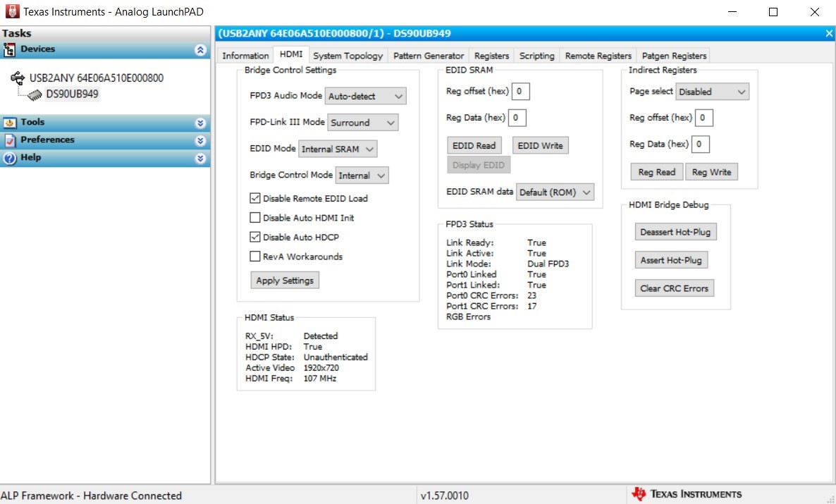
Task: Switch to the Information tab
Action: click(x=245, y=56)
